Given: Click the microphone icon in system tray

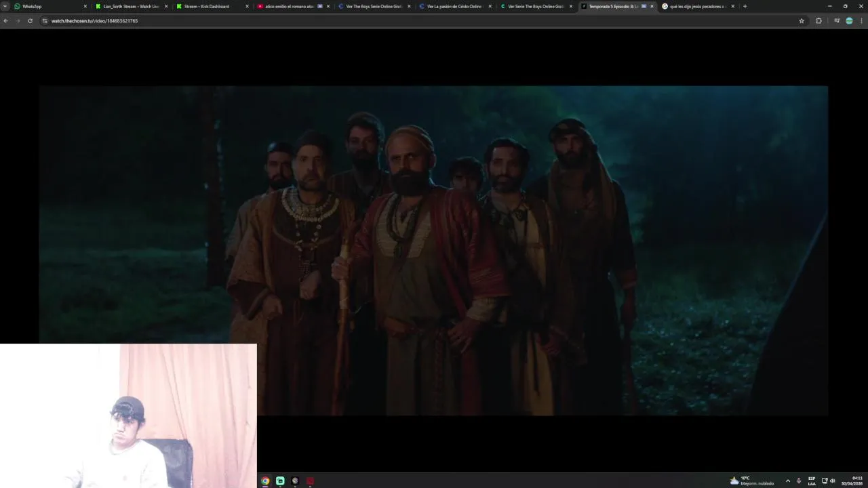Looking at the screenshot, I should [x=799, y=481].
